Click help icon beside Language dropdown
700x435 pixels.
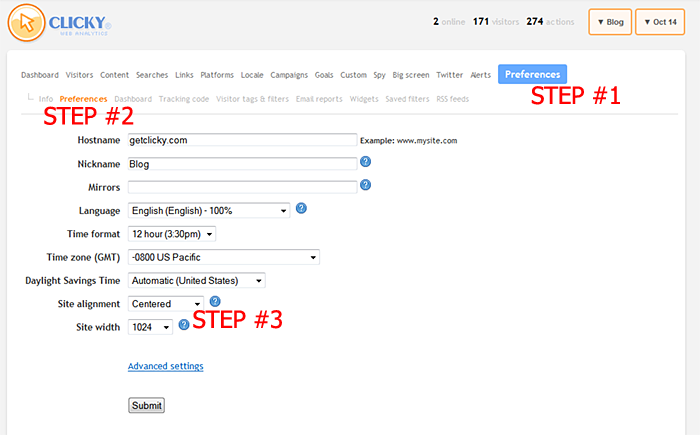pyautogui.click(x=301, y=209)
